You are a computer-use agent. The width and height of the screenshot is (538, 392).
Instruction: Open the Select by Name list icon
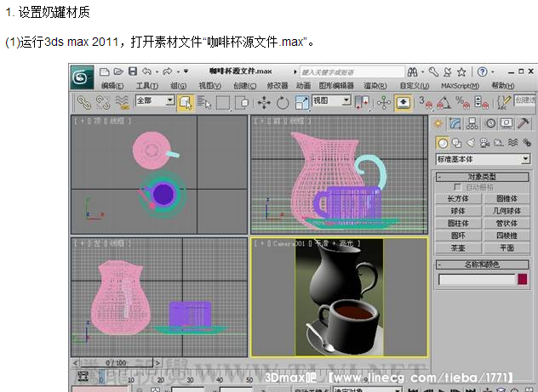[x=204, y=102]
